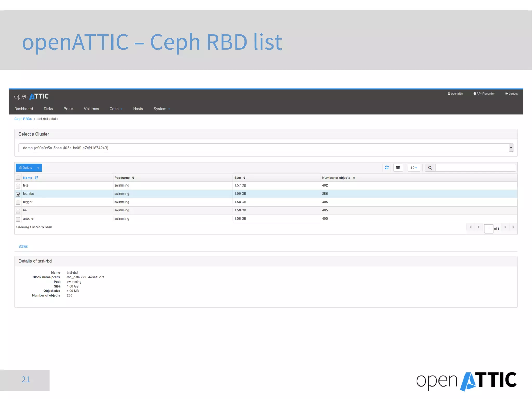This screenshot has height=399, width=532.
Task: Sort by Size column arrows
Action: 244,178
